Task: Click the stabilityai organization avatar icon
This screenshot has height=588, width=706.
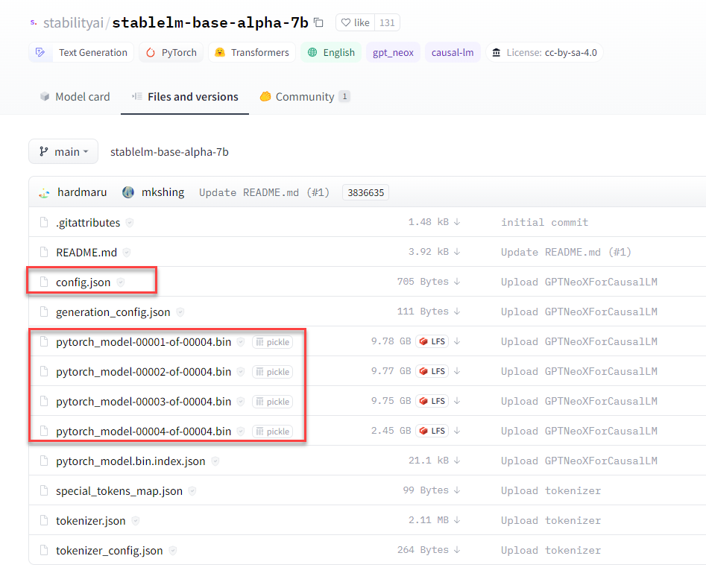Action: (x=34, y=22)
